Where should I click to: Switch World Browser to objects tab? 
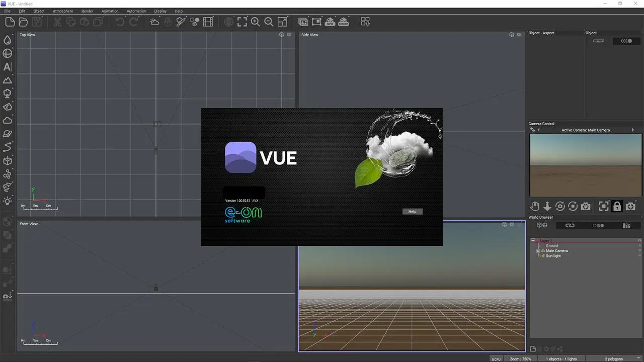click(541, 225)
